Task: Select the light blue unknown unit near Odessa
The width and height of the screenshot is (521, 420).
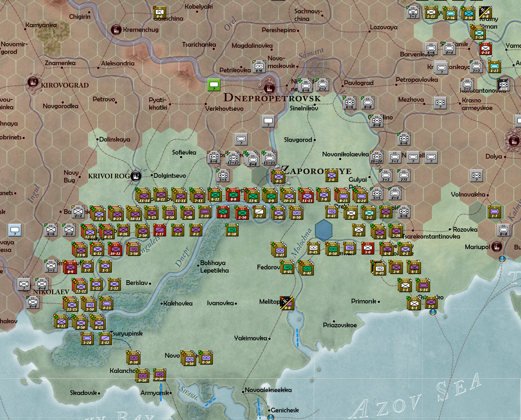Action: click(15, 230)
